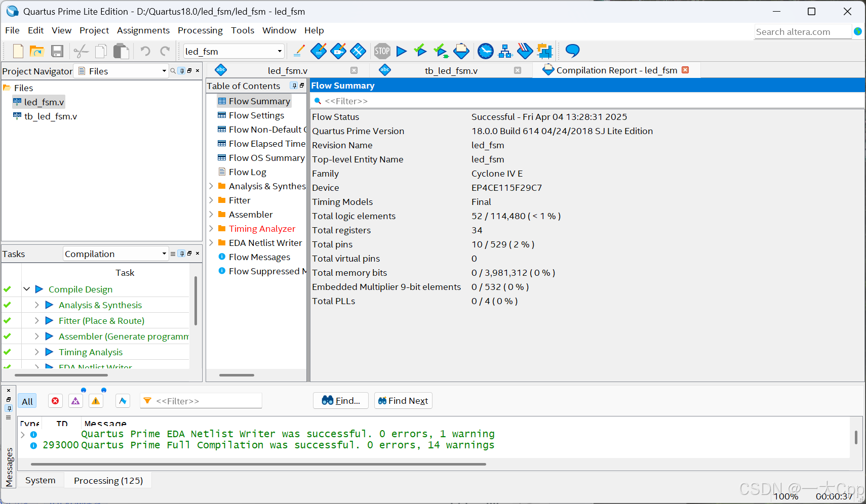866x504 pixels.
Task: Open Platform Designer toolbar icon
Action: tap(545, 51)
